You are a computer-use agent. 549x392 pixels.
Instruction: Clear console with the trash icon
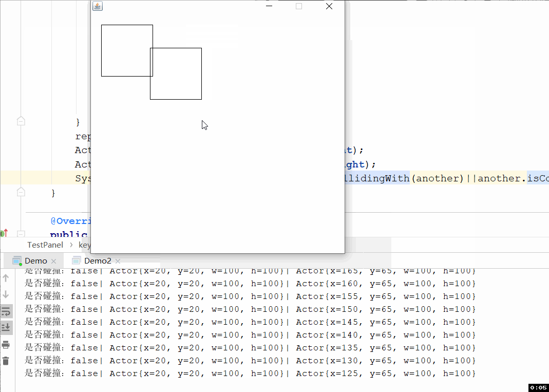coord(6,361)
